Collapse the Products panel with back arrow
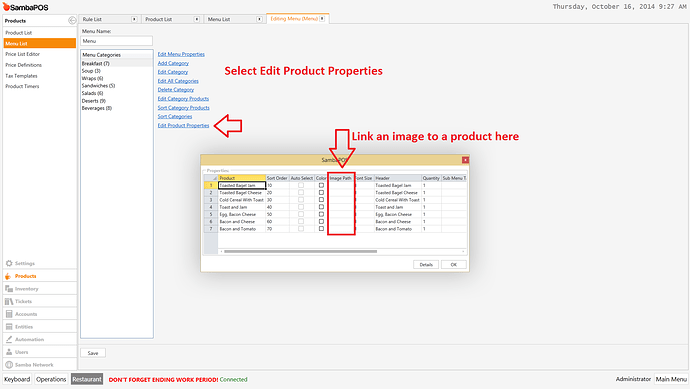This screenshot has width=690, height=389. click(72, 20)
